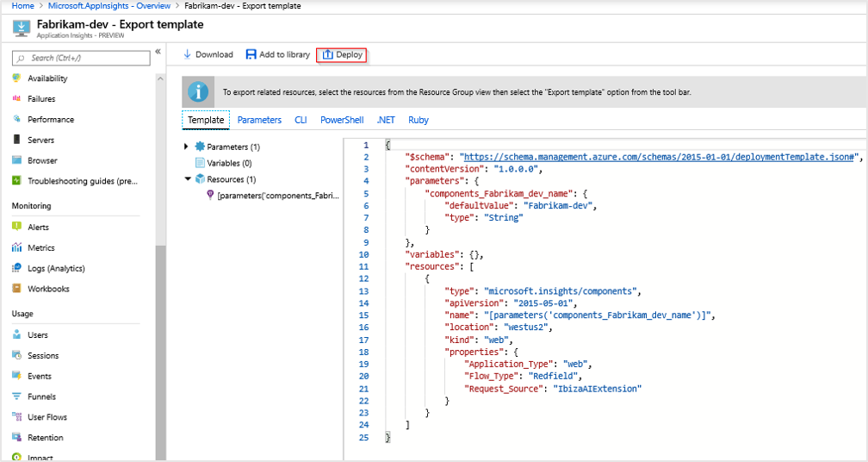This screenshot has width=868, height=462.
Task: Open the Ruby tab
Action: click(x=418, y=120)
